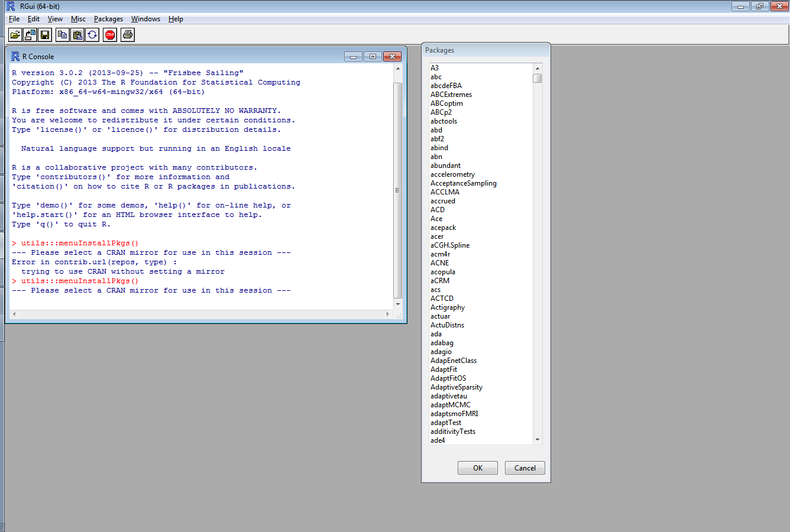Open the Windows menu
The width and height of the screenshot is (790, 532).
pos(145,18)
